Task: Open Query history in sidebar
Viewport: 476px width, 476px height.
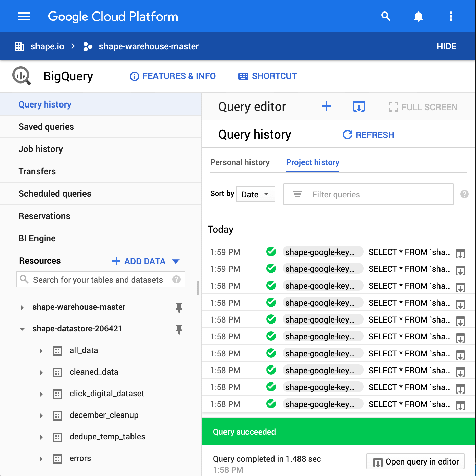Action: coord(101,104)
